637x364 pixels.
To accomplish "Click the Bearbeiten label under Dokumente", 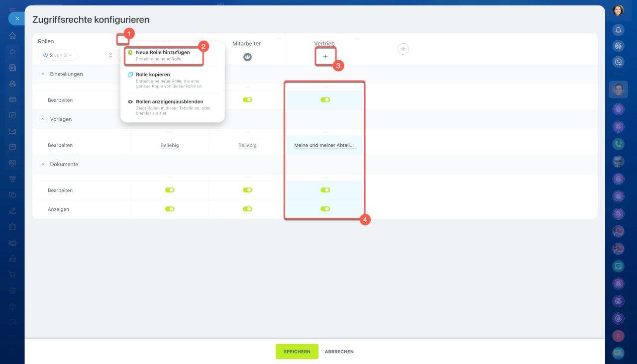I will pos(60,190).
